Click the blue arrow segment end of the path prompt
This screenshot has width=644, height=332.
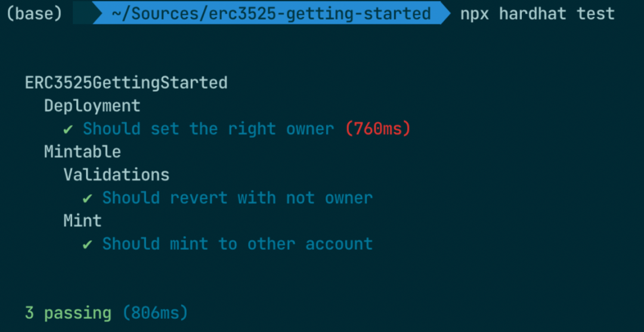coord(445,13)
